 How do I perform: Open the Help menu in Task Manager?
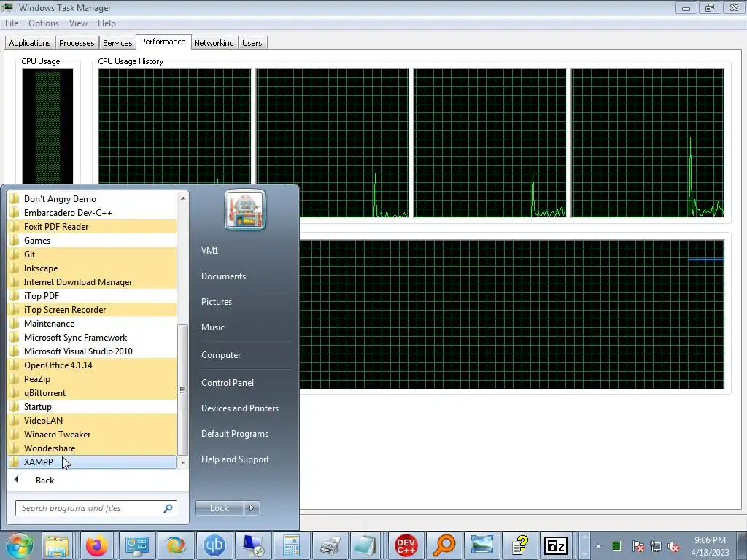tap(107, 23)
